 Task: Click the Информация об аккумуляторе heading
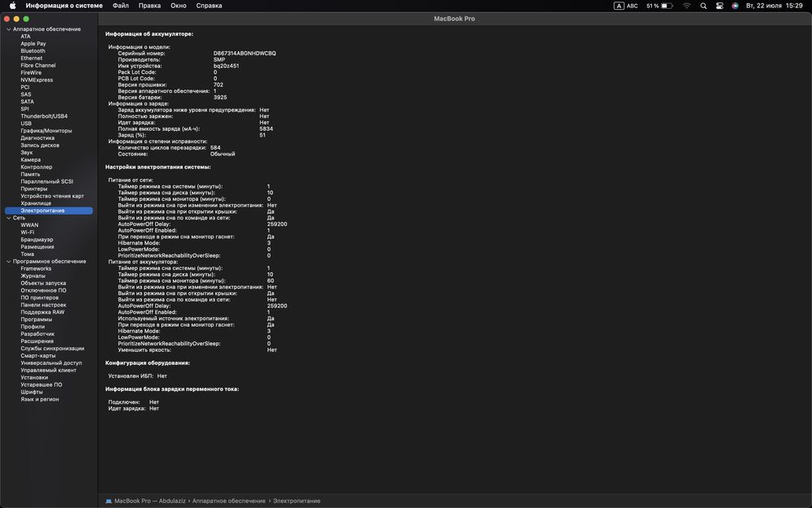(x=149, y=34)
